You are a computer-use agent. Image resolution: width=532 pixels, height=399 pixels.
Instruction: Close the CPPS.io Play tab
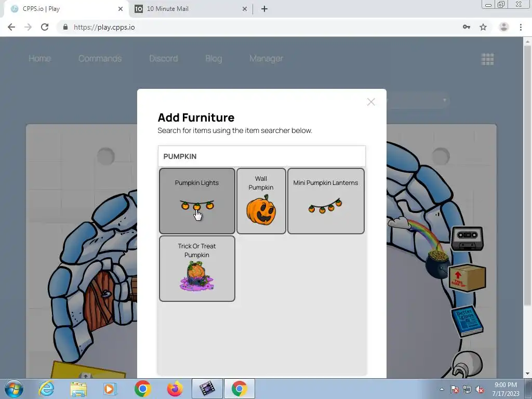[x=121, y=9]
